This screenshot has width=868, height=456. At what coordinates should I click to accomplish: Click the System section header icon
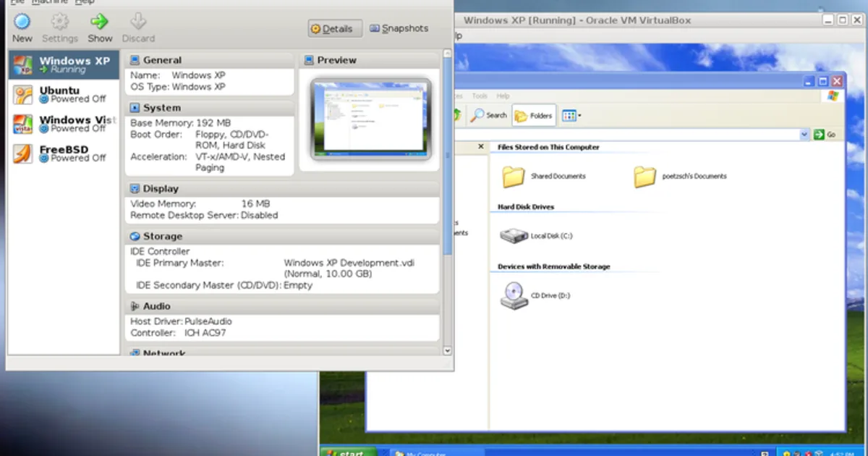click(135, 108)
